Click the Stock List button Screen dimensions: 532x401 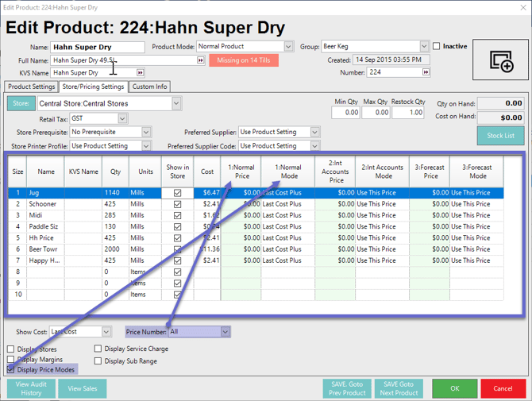[500, 136]
